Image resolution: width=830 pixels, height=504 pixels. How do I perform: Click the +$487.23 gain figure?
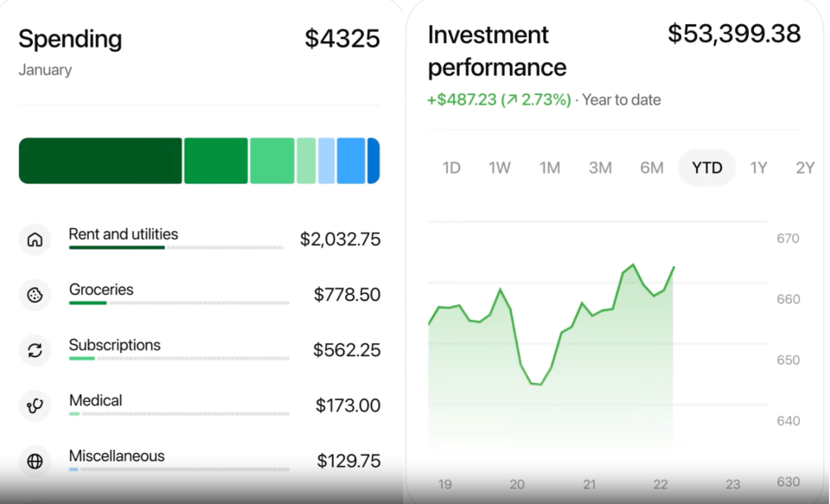tap(462, 99)
